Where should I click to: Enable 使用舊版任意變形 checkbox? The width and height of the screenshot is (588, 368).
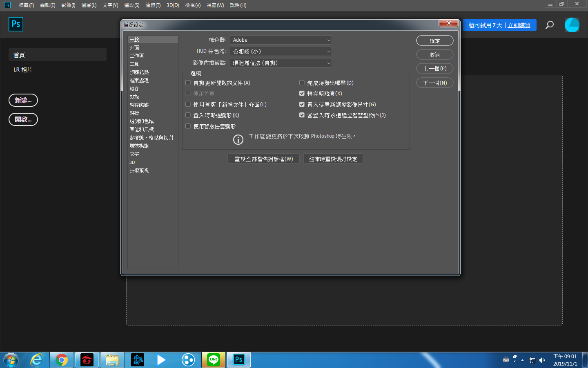point(188,126)
